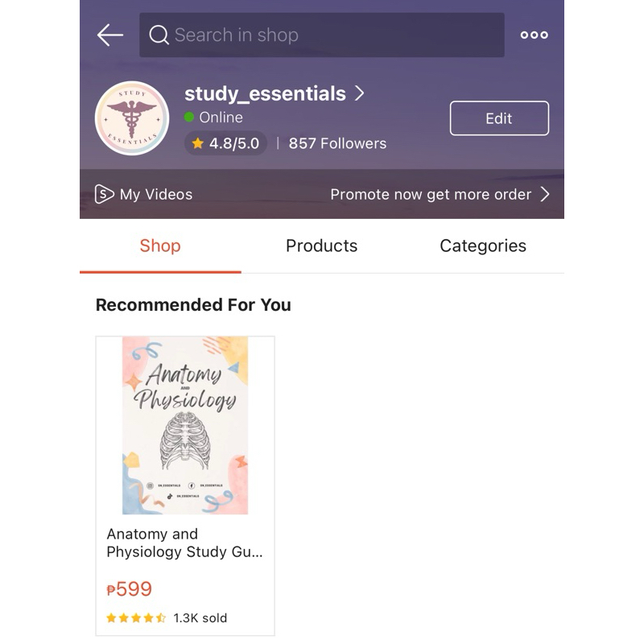Tap the green Online status dot
Viewport: 644px width, 644px height.
pyautogui.click(x=189, y=118)
